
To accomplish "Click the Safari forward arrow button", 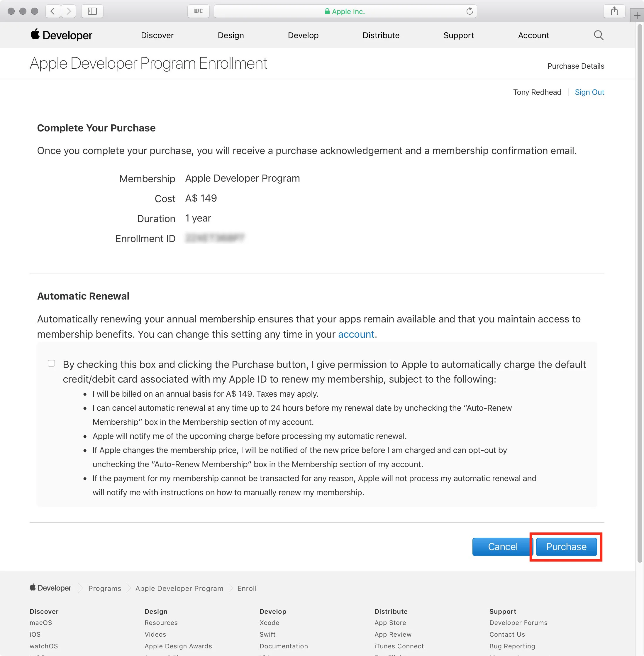I will point(69,11).
